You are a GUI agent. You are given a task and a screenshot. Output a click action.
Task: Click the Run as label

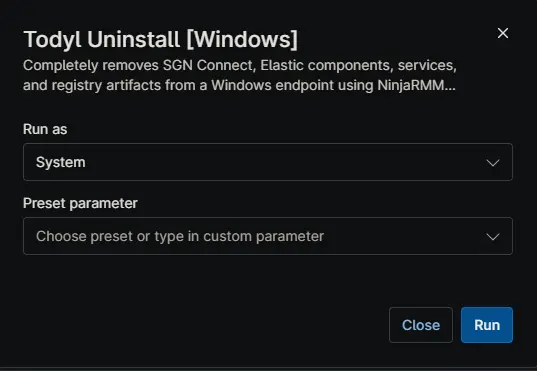[x=45, y=129]
